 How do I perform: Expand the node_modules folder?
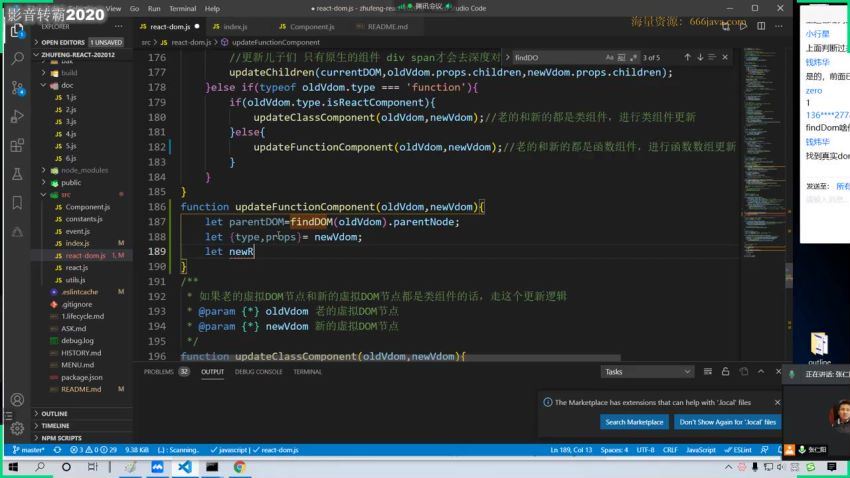pos(84,170)
